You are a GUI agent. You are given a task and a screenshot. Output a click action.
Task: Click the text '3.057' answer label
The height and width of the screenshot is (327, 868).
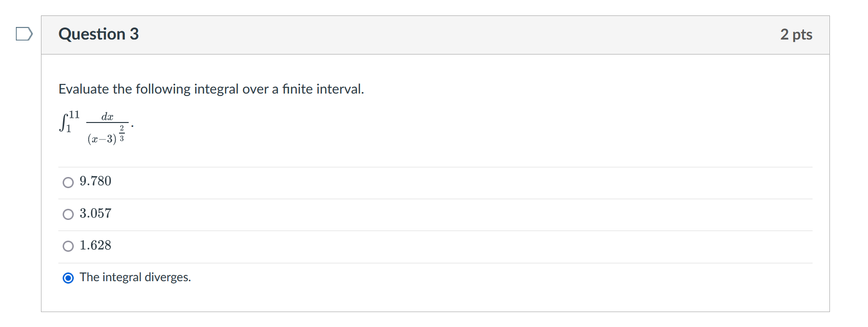[x=95, y=214]
